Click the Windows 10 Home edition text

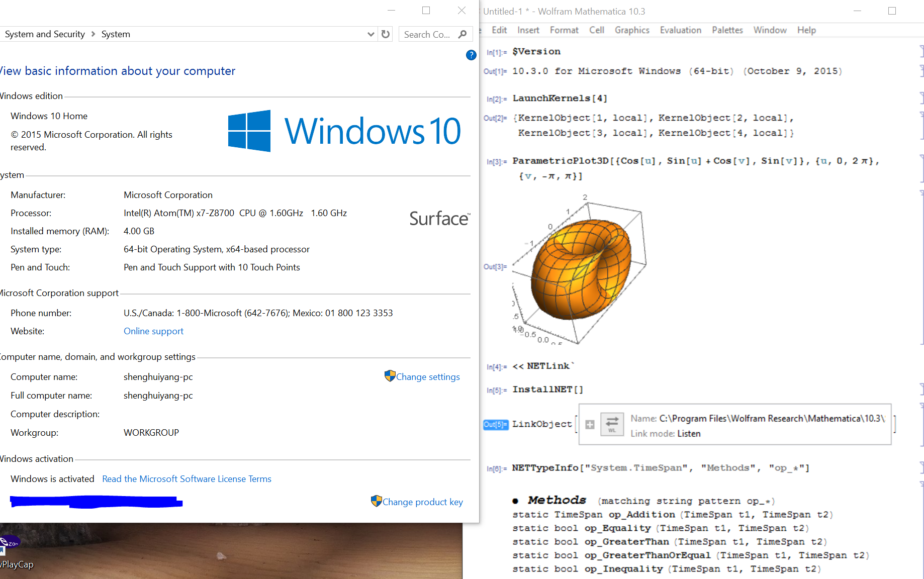pos(49,116)
